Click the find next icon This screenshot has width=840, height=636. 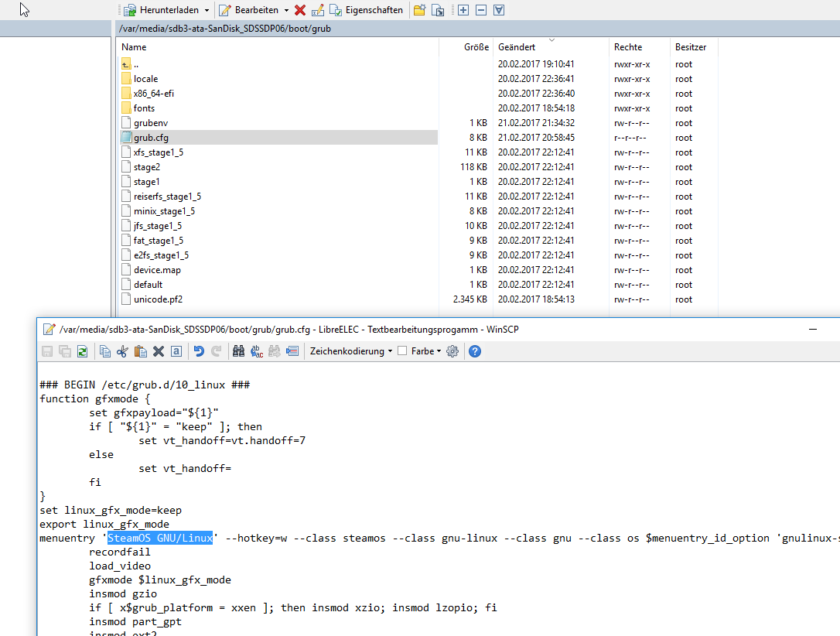pyautogui.click(x=275, y=351)
